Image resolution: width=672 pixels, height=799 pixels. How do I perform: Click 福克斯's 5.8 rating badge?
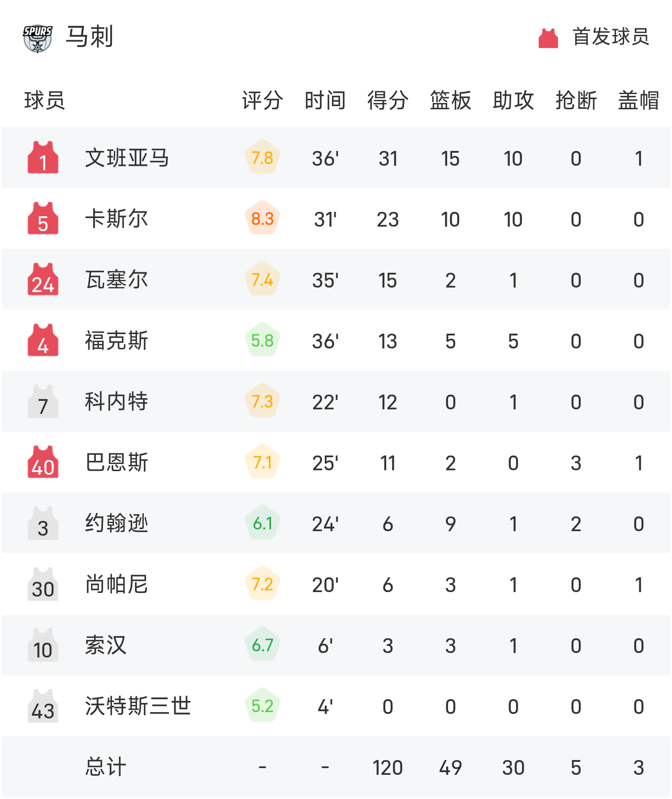coord(263,340)
